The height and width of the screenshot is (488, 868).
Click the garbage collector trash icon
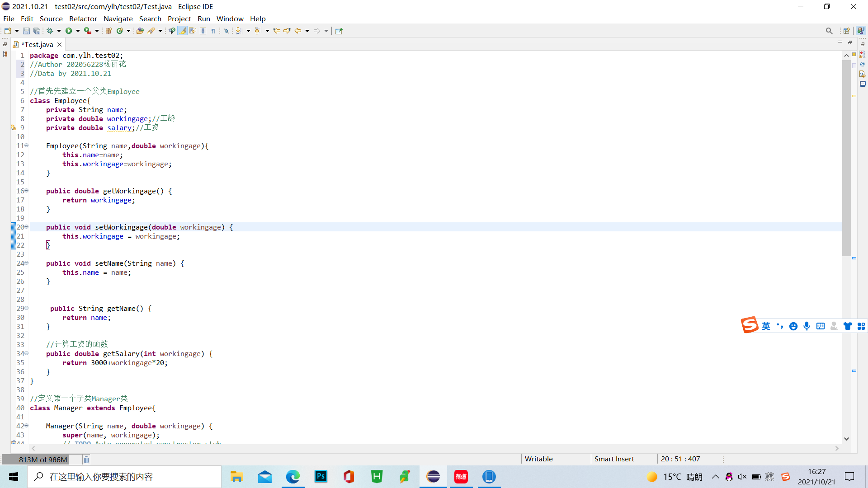coord(86,460)
